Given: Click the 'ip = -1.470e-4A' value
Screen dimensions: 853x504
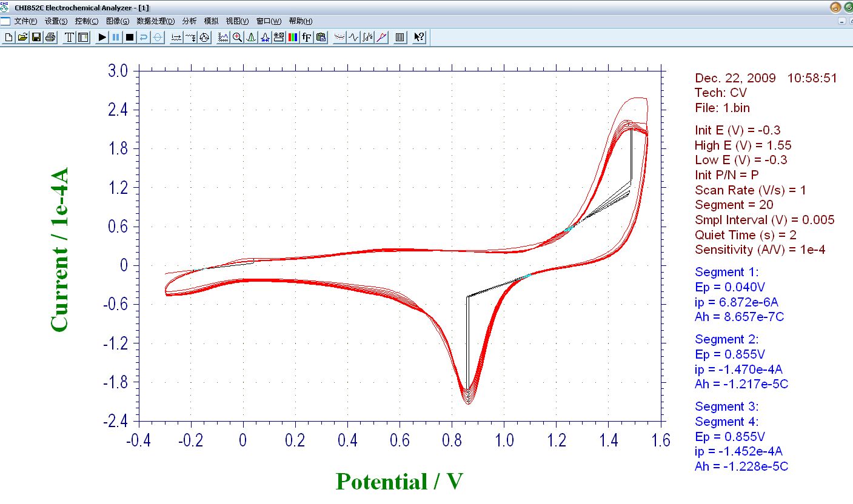Looking at the screenshot, I should (740, 369).
